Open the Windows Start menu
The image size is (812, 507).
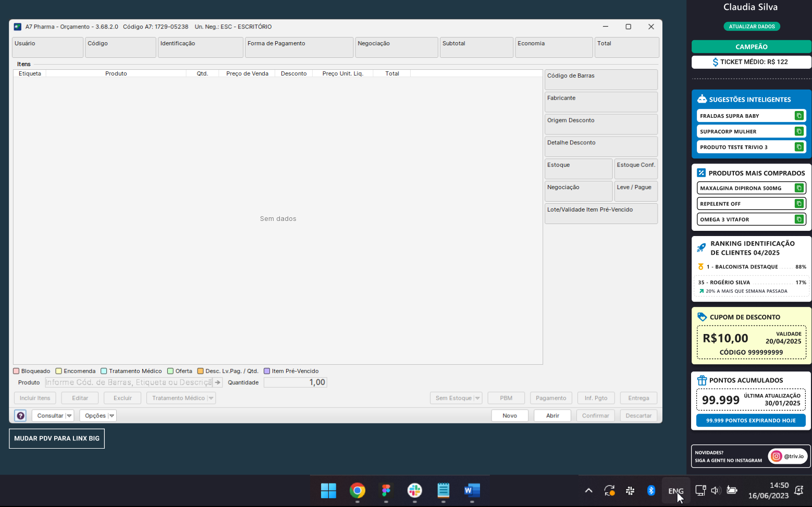pyautogui.click(x=328, y=491)
